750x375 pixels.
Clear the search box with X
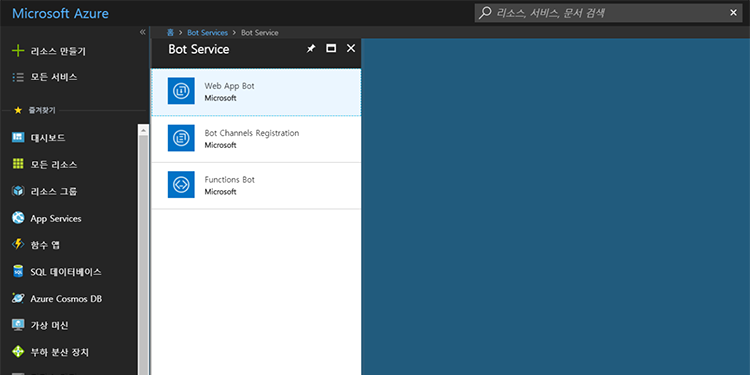733,13
